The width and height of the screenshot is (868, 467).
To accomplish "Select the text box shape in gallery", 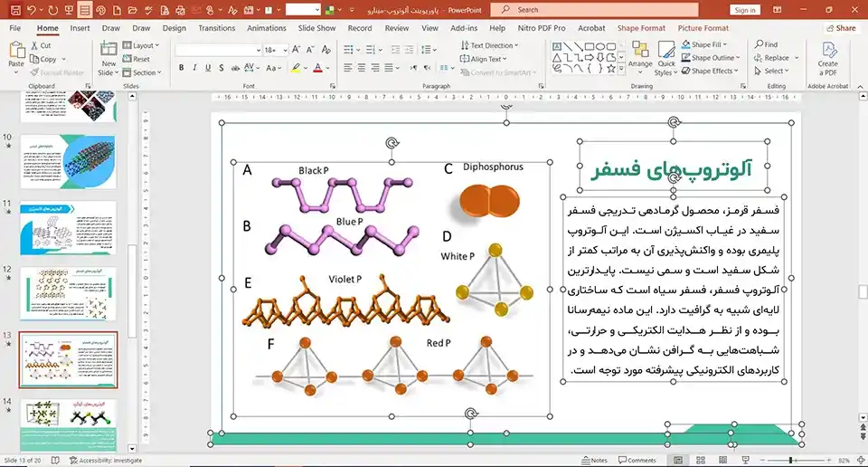I will 557,46.
